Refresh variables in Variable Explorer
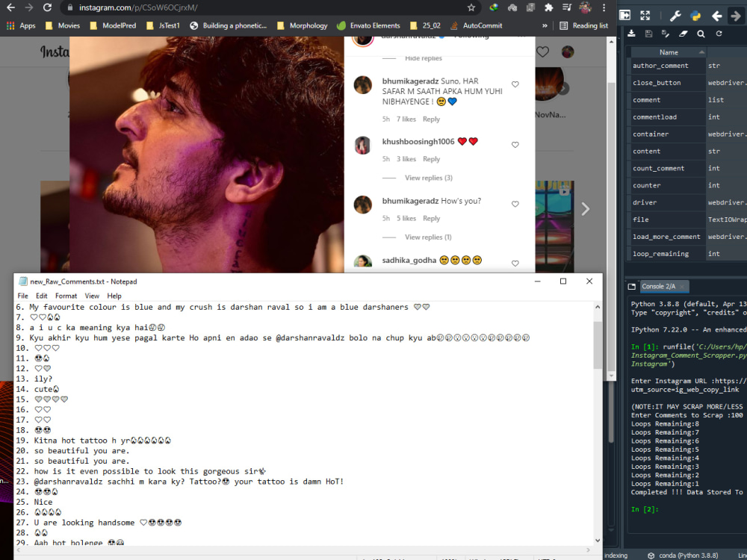The width and height of the screenshot is (747, 560). point(719,34)
